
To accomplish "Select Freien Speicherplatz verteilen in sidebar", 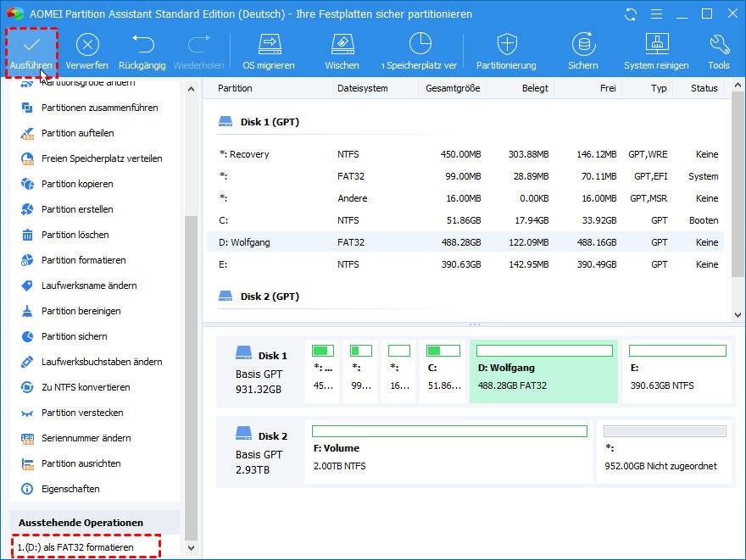I will (95, 158).
